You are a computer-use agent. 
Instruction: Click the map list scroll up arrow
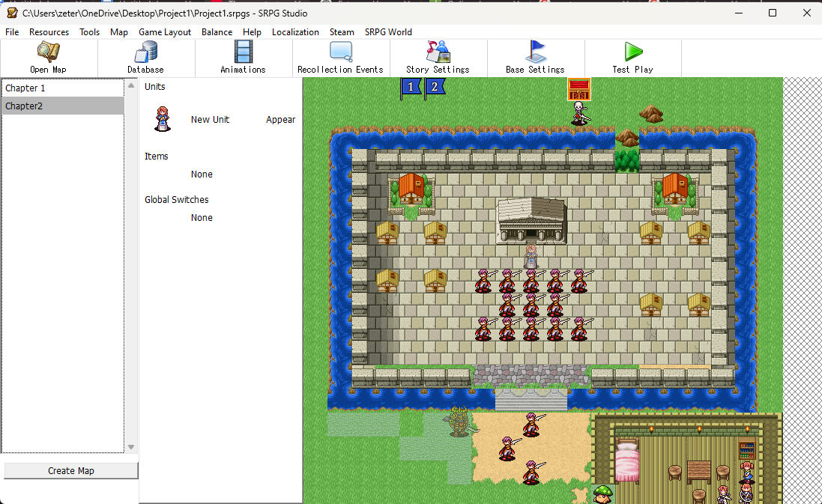click(131, 85)
